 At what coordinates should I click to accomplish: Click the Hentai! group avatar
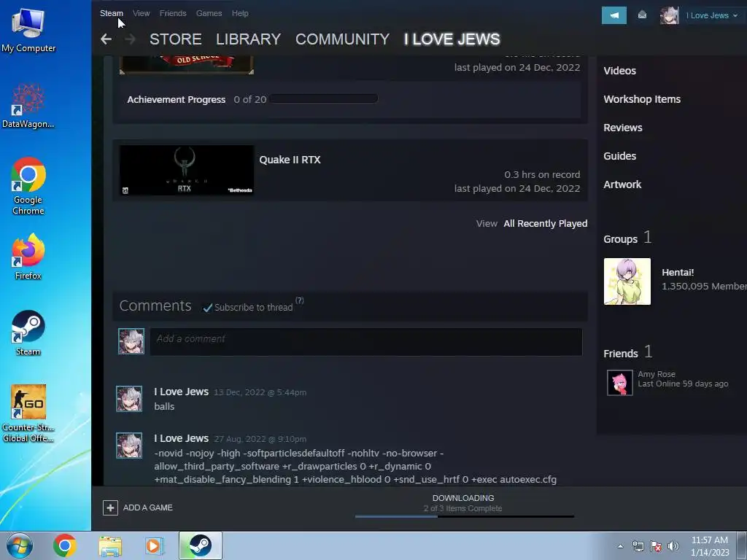click(627, 281)
